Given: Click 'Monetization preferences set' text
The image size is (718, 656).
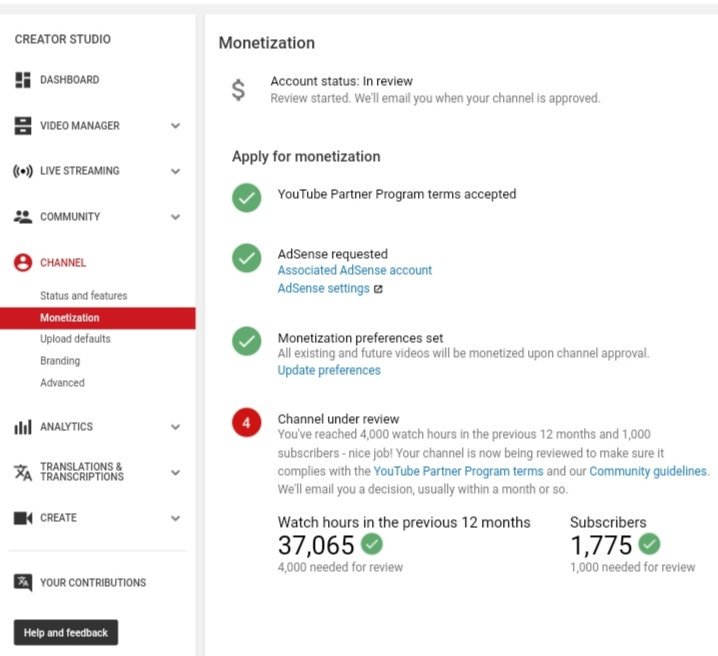Looking at the screenshot, I should click(360, 338).
